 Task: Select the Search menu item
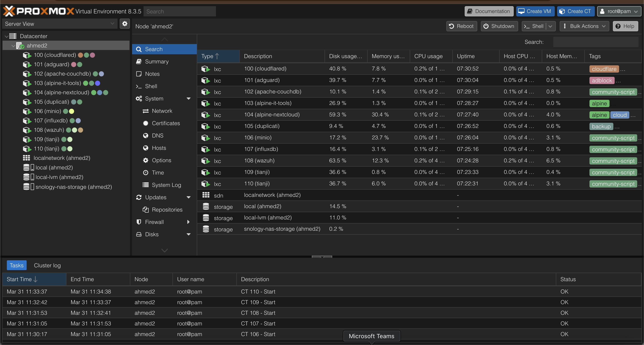point(164,49)
